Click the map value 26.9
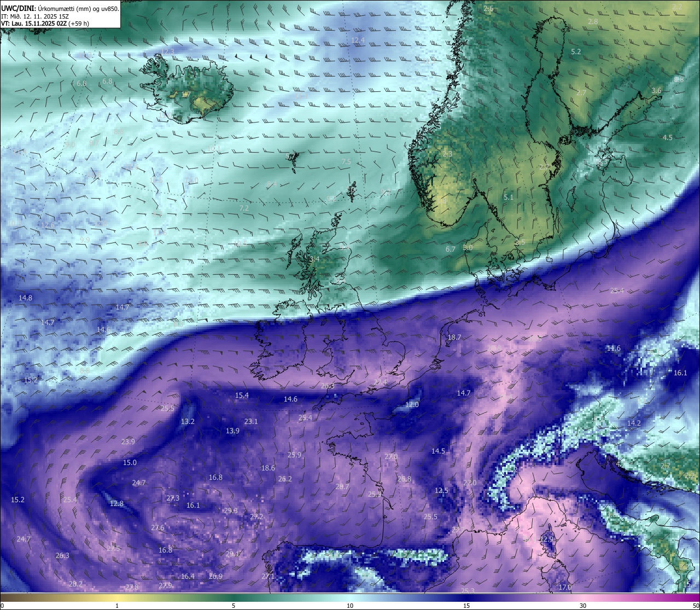Viewport: 700px width, 610px height. pyautogui.click(x=215, y=576)
